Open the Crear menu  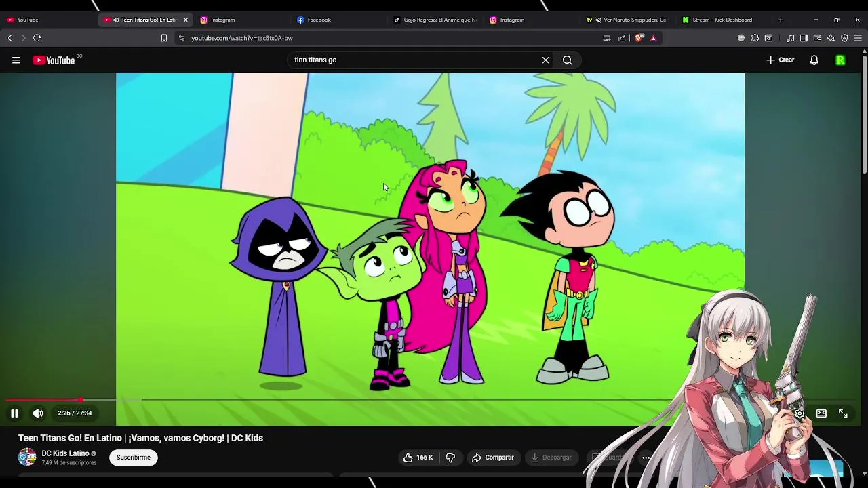coord(781,60)
